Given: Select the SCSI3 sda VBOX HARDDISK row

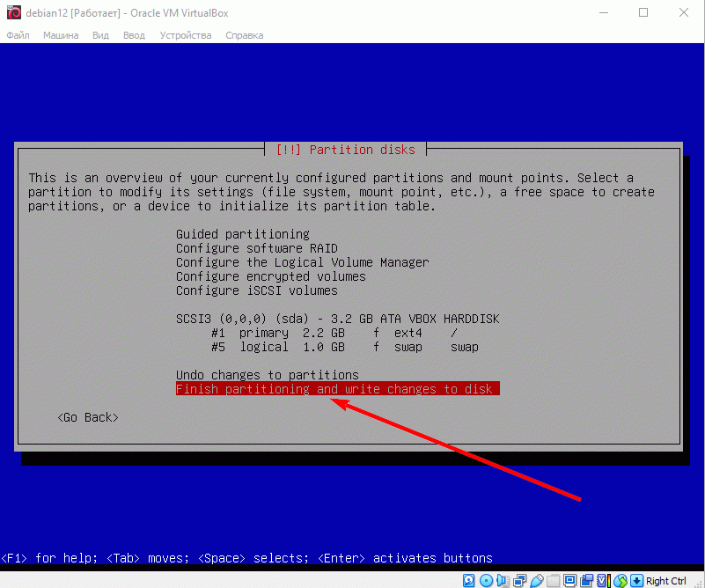Looking at the screenshot, I should pyautogui.click(x=338, y=319).
